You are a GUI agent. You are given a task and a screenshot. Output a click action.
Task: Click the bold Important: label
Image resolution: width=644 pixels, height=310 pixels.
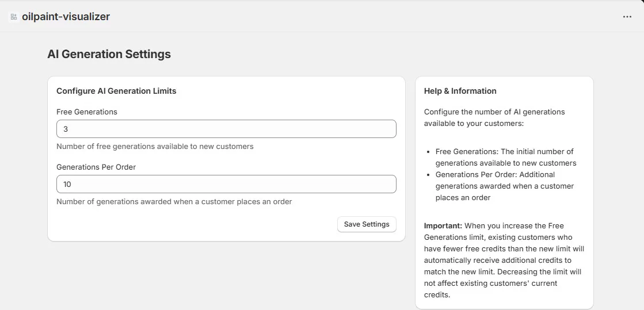point(443,225)
